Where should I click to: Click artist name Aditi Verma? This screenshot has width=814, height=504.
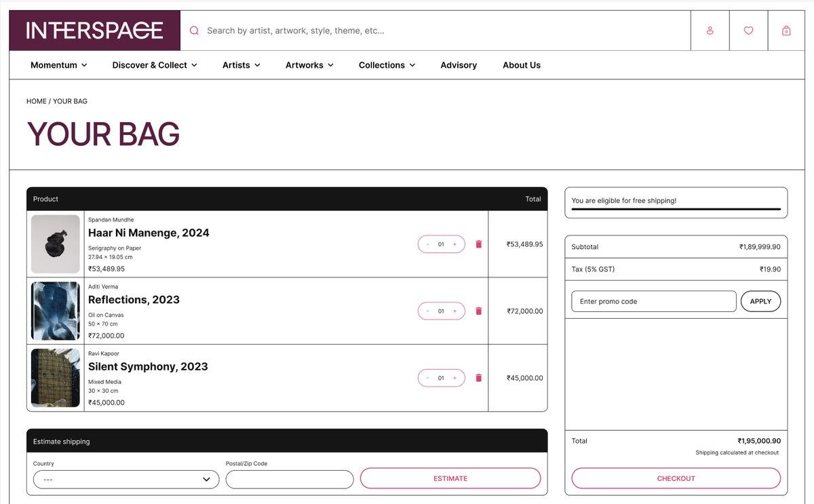pyautogui.click(x=103, y=287)
